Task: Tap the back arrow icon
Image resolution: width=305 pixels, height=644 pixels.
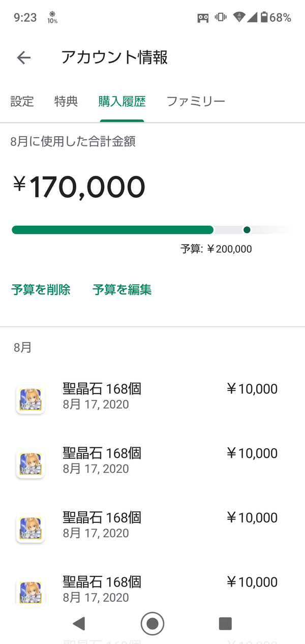Action: click(24, 57)
